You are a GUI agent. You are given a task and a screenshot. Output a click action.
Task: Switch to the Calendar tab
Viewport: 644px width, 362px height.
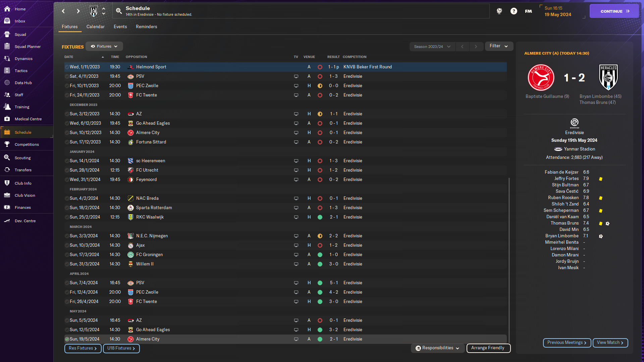tap(95, 27)
